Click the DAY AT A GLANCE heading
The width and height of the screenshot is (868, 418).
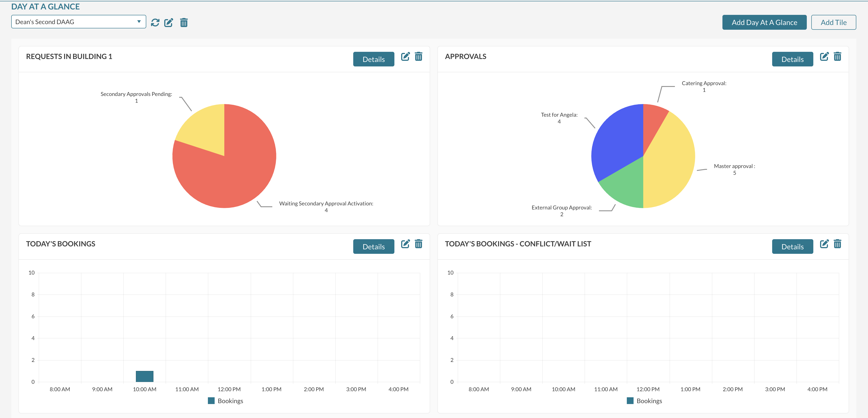click(x=45, y=6)
